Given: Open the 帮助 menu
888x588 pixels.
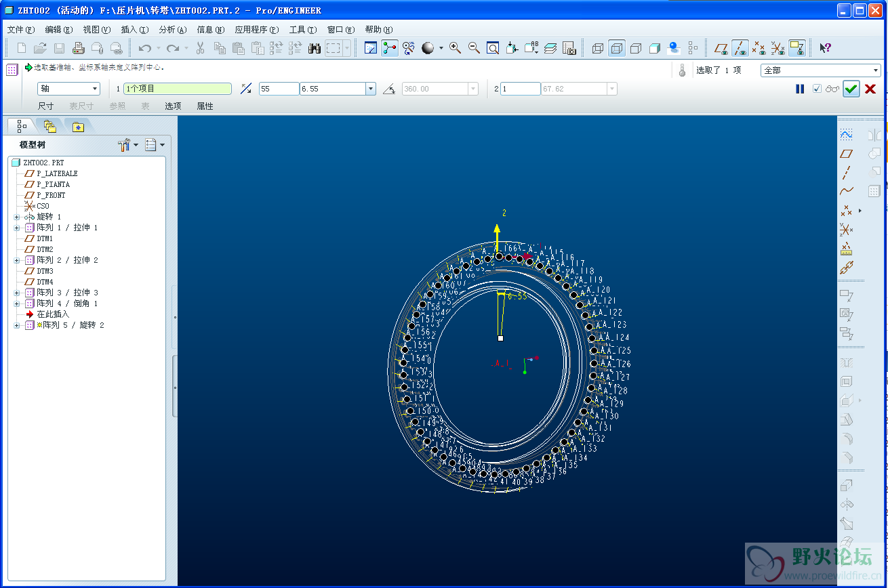Looking at the screenshot, I should 378,30.
